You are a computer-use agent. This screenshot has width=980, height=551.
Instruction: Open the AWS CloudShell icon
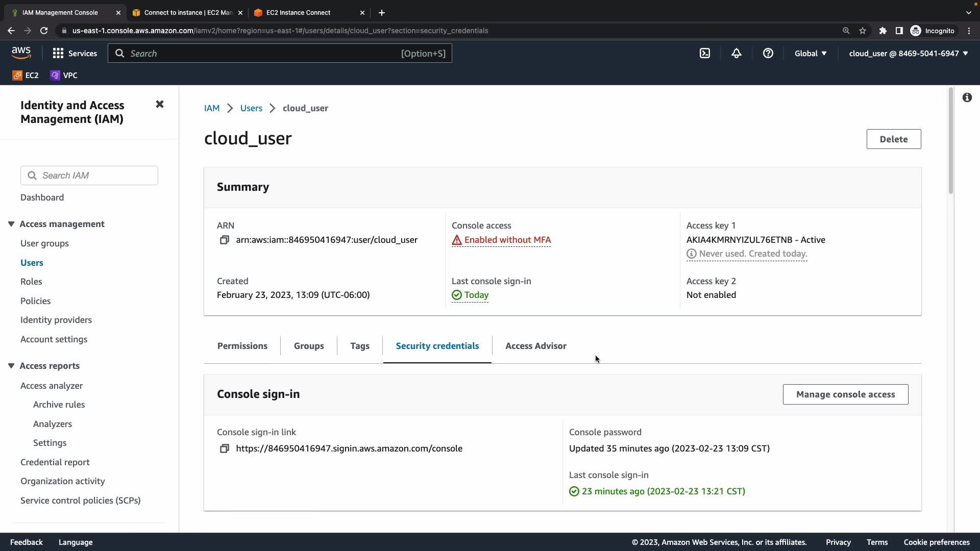705,53
